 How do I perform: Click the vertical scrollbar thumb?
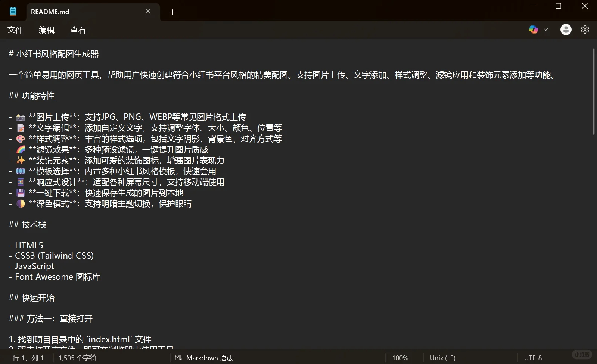pyautogui.click(x=594, y=91)
